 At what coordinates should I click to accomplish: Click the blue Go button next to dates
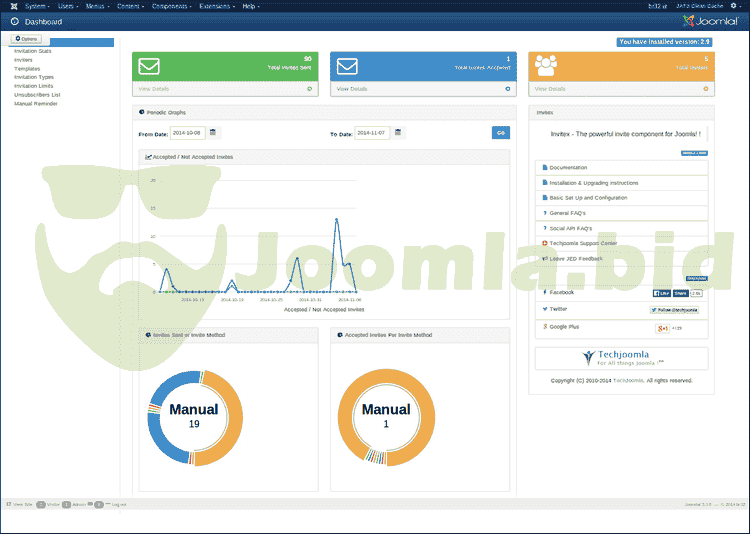click(500, 132)
